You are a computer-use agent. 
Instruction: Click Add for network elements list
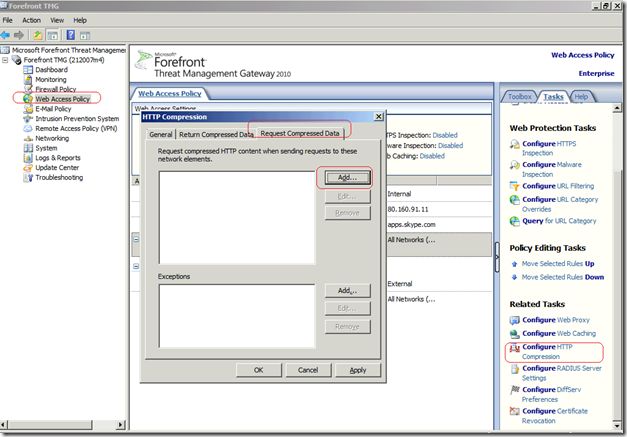347,178
